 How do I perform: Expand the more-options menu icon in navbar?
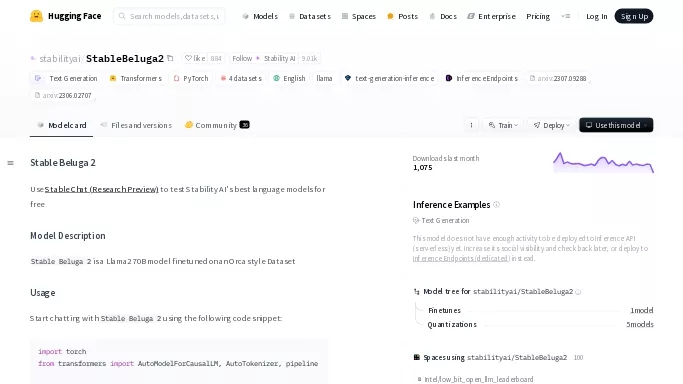(565, 16)
